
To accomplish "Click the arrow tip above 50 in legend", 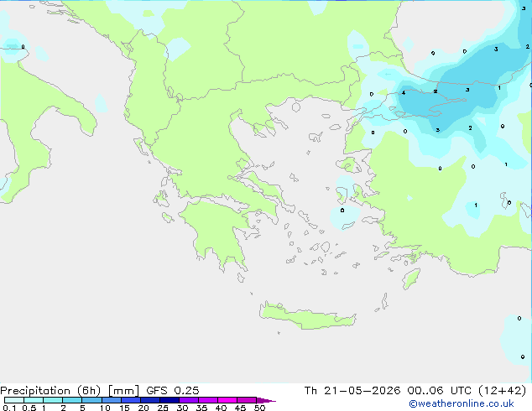I will (x=266, y=400).
